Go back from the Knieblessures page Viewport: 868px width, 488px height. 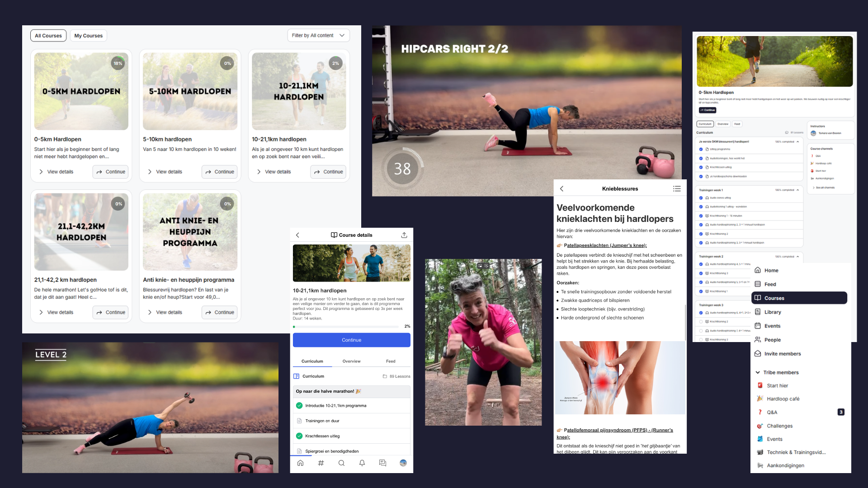[x=561, y=189]
